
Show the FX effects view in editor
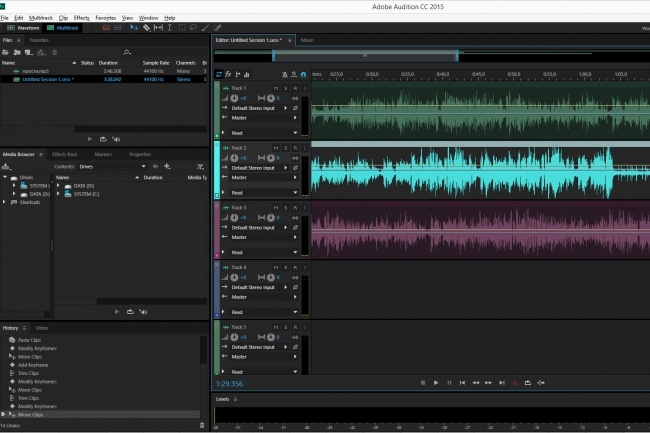tap(228, 74)
